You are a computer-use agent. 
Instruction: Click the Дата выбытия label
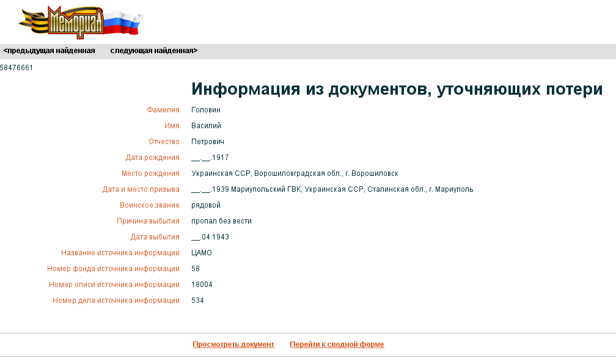[x=155, y=237]
